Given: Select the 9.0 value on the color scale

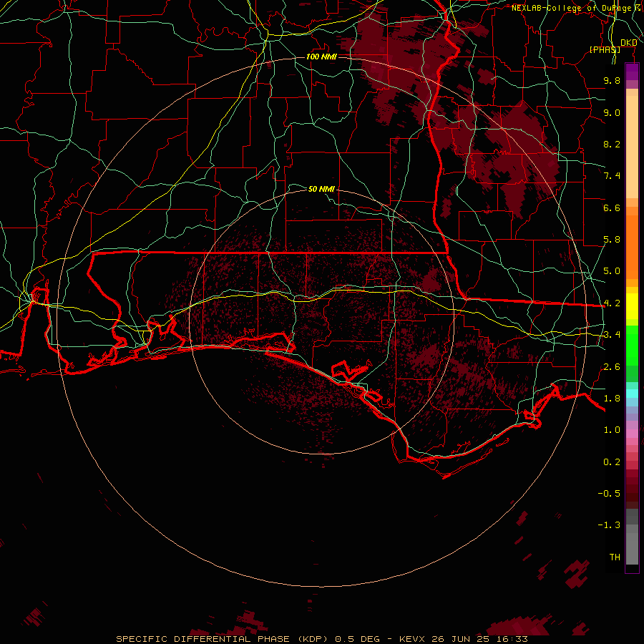Looking at the screenshot, I should tap(612, 112).
